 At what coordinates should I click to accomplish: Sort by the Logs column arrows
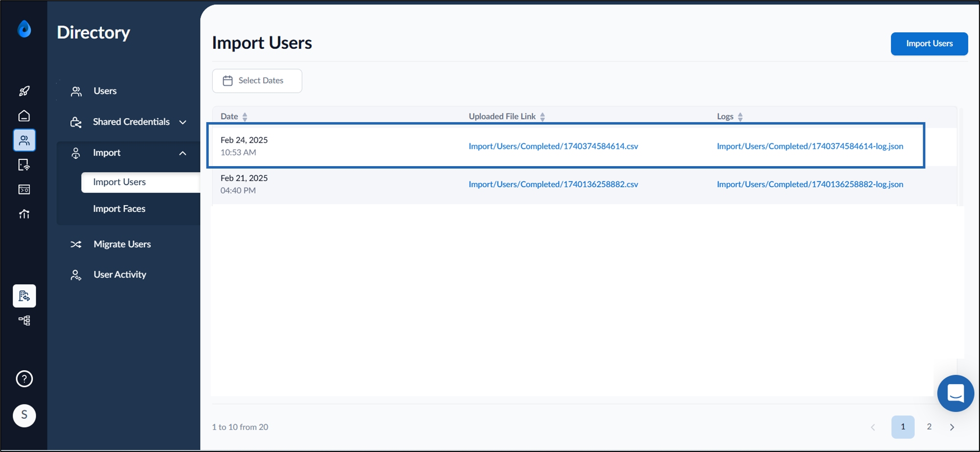coord(740,117)
